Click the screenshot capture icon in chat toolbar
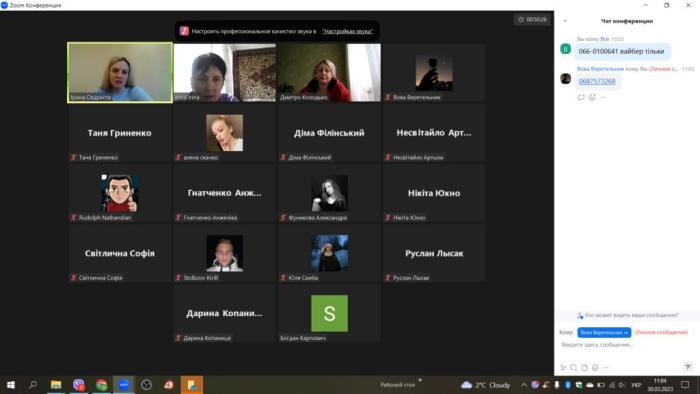The height and width of the screenshot is (394, 700). click(574, 367)
